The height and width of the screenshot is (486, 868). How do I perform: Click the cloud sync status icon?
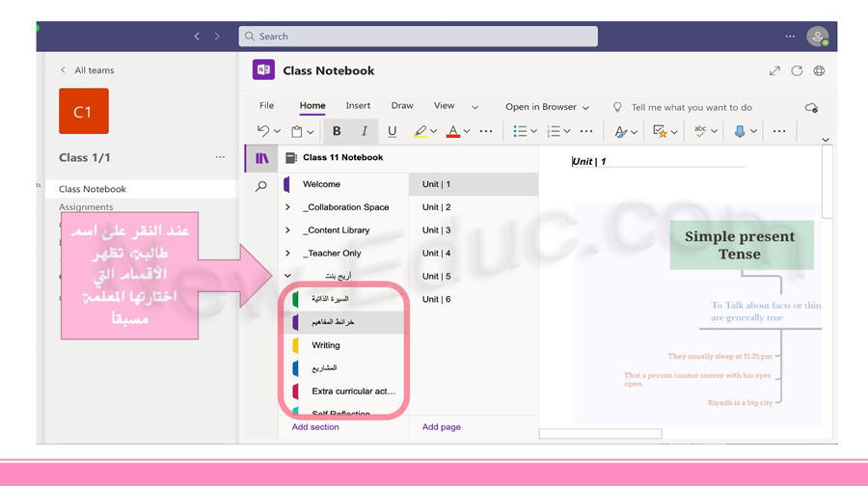811,107
